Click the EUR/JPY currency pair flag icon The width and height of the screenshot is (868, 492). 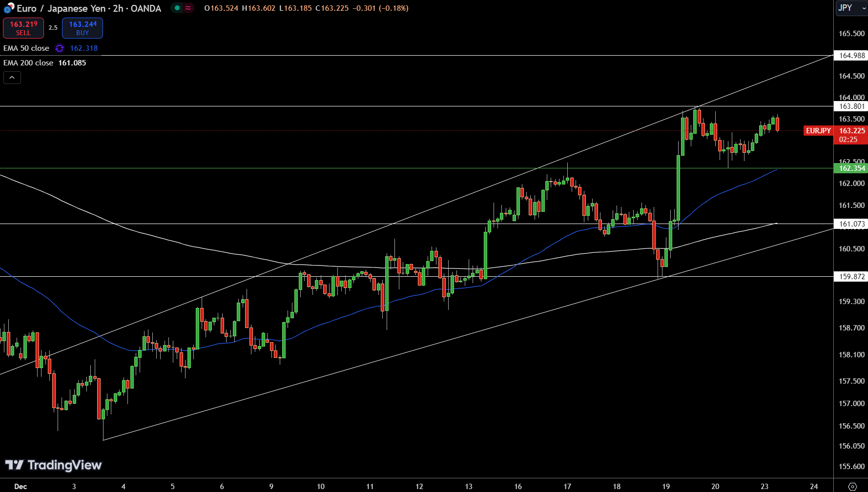(x=9, y=8)
